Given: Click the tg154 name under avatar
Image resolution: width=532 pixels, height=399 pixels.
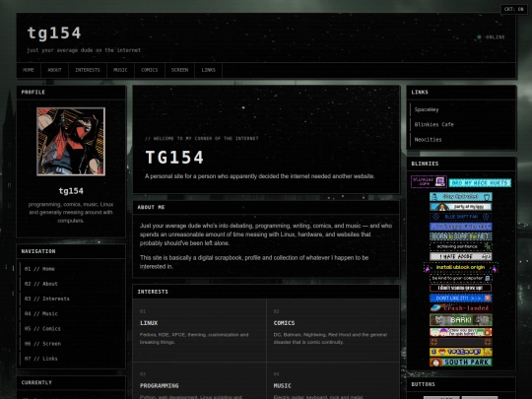Looking at the screenshot, I should pyautogui.click(x=71, y=191).
